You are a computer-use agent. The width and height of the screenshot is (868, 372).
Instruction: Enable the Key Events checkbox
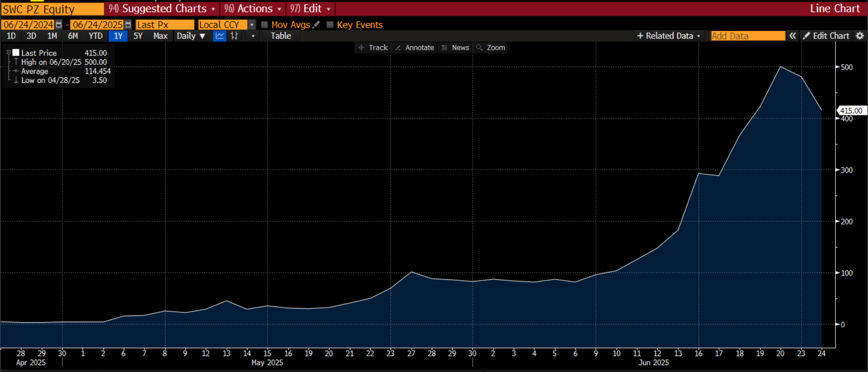tap(330, 24)
